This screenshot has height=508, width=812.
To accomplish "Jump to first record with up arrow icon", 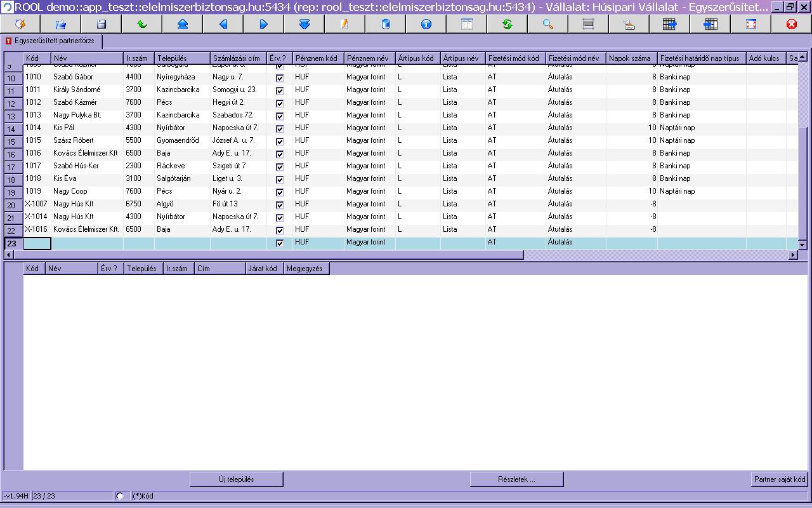I will click(x=183, y=24).
